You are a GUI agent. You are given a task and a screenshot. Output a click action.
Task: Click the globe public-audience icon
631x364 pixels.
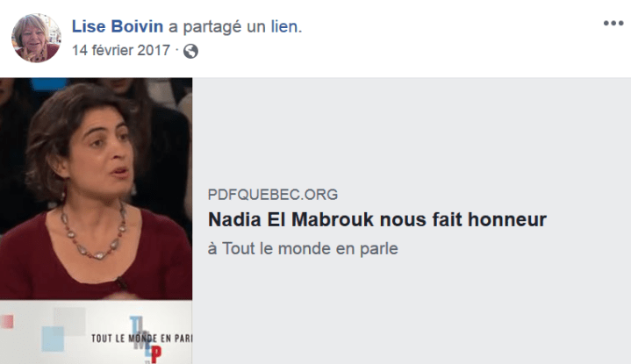[x=190, y=51]
